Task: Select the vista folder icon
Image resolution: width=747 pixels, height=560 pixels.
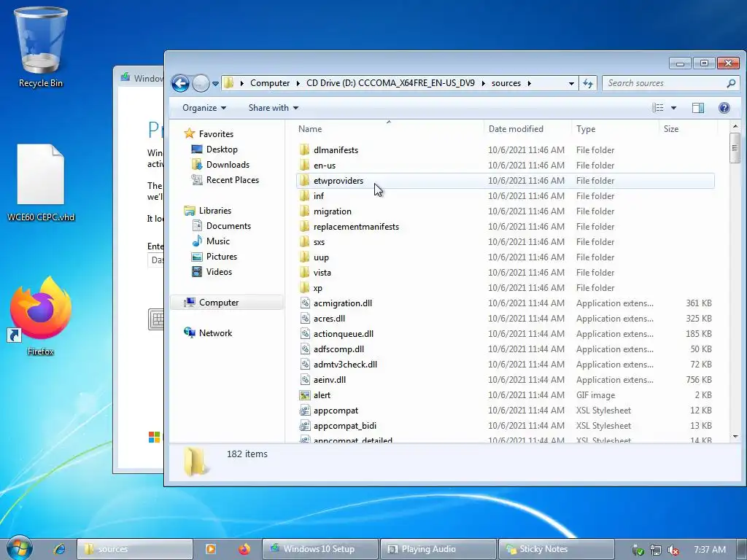Action: 304,273
